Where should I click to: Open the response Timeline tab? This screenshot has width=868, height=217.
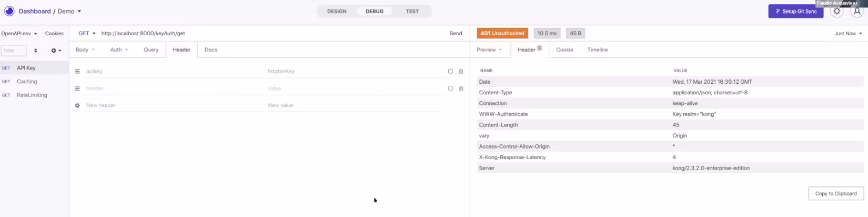pyautogui.click(x=597, y=50)
